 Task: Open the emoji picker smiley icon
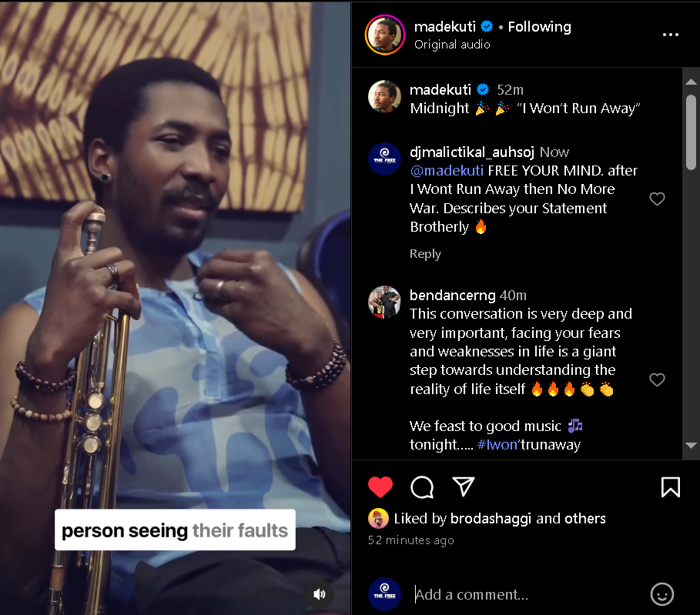coord(661,594)
